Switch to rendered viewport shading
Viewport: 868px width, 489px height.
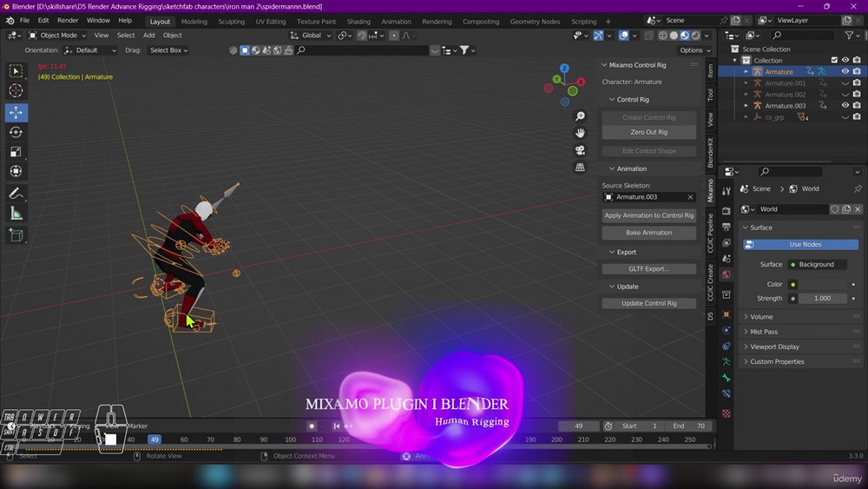pyautogui.click(x=696, y=36)
